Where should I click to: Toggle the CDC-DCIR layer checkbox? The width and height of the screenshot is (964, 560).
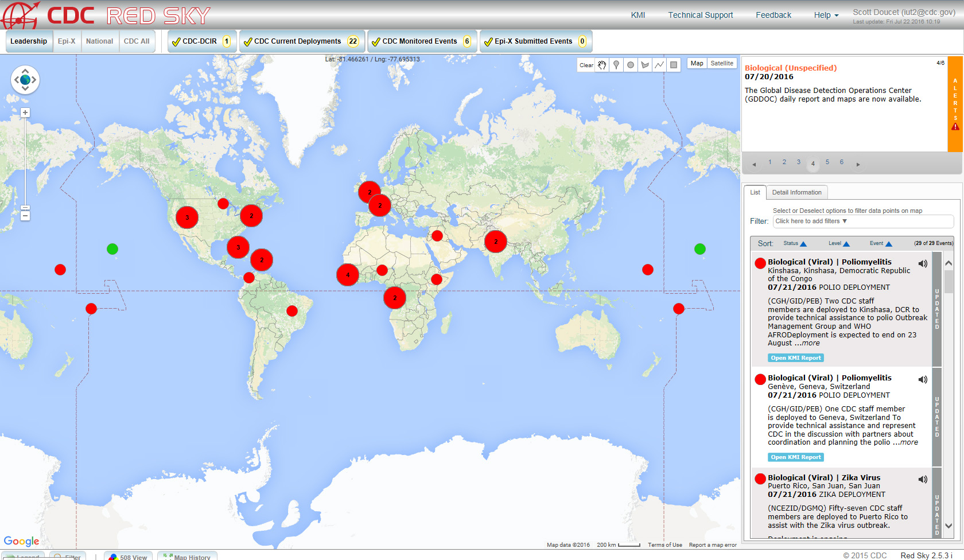click(177, 42)
